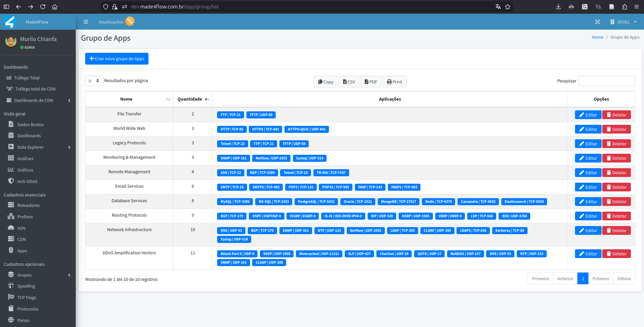This screenshot has height=327, width=644.
Task: Click Criar novo grupo de Apps
Action: (117, 59)
